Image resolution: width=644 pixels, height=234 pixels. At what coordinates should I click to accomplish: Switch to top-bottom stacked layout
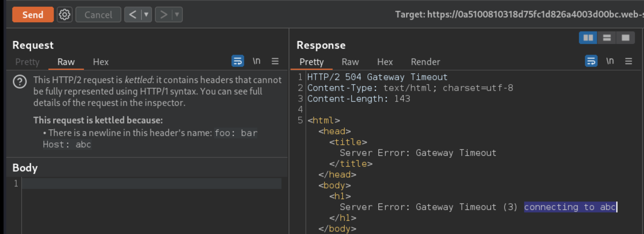[x=607, y=38]
